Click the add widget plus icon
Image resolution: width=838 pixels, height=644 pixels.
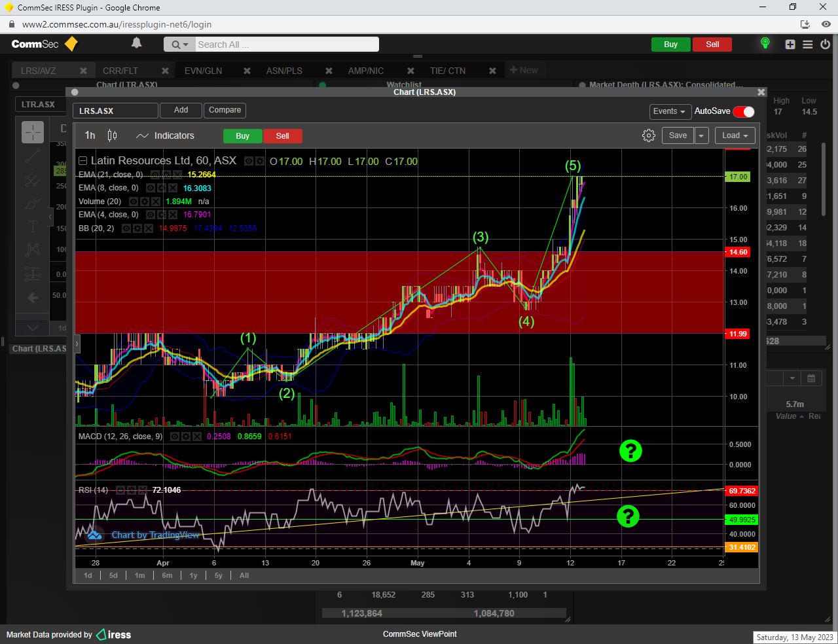[790, 45]
